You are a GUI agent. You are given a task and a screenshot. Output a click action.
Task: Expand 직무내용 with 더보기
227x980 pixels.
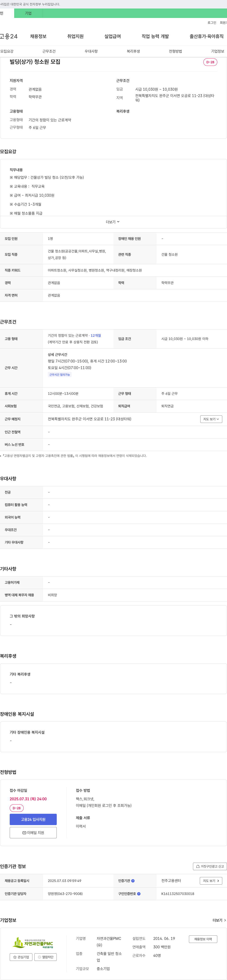coord(113,222)
